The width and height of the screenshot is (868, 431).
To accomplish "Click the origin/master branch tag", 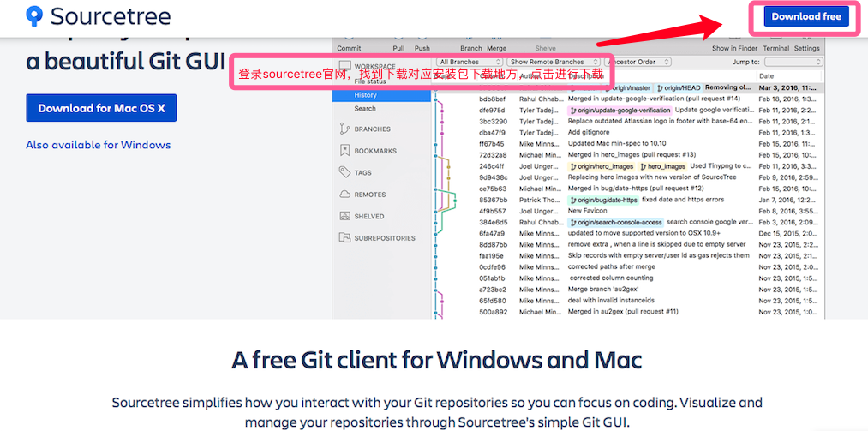I will tap(628, 88).
